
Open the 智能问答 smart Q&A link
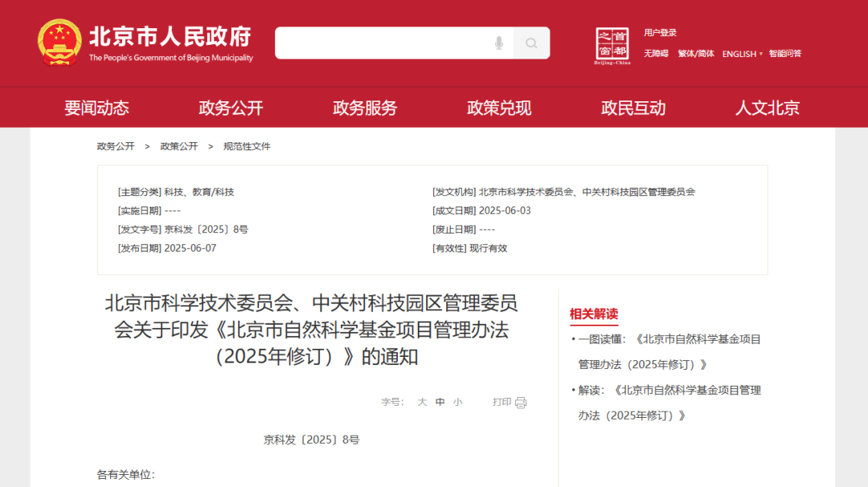[784, 54]
